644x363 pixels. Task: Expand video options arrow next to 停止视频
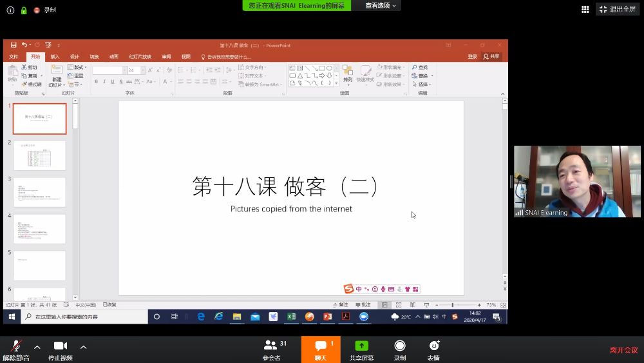[83, 347]
